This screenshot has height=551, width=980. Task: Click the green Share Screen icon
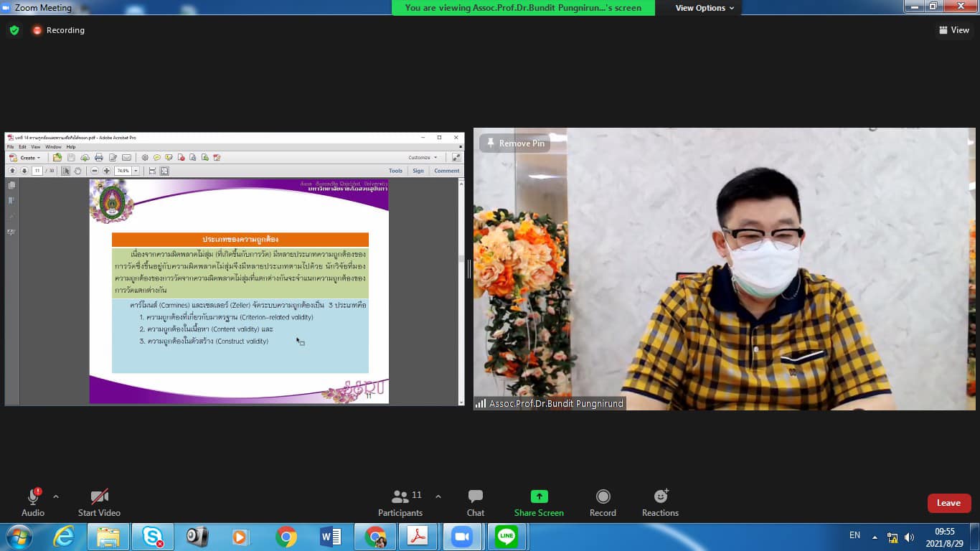coord(539,496)
